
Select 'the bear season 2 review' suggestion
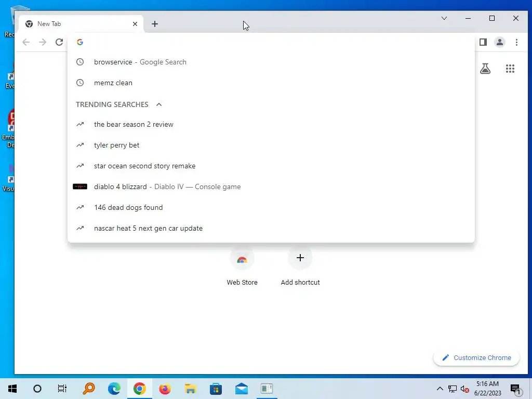tap(271, 125)
